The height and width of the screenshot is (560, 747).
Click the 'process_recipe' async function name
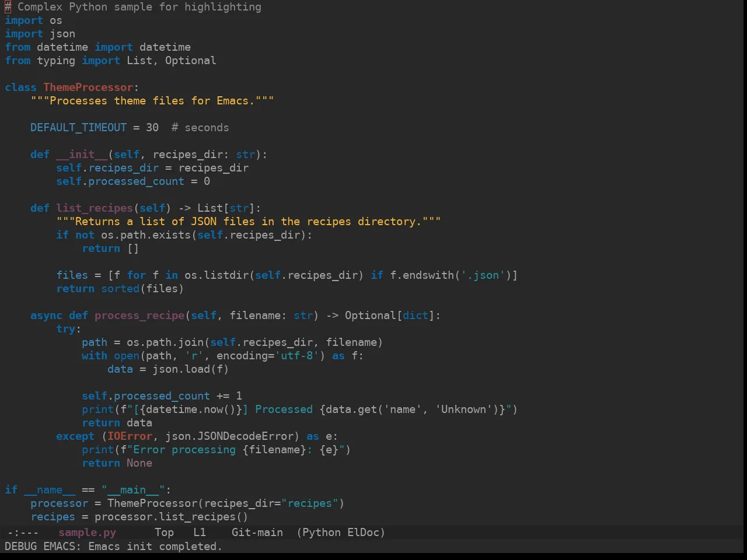pos(139,315)
